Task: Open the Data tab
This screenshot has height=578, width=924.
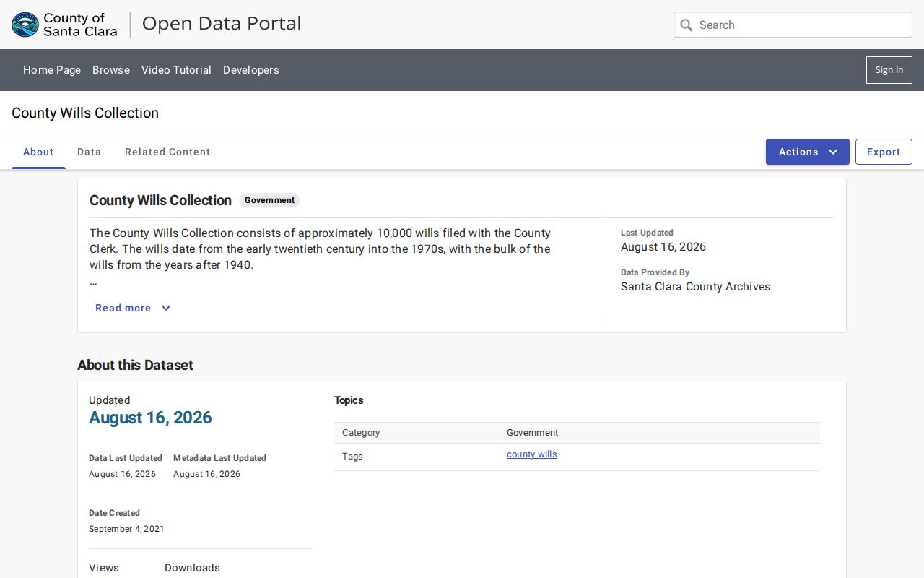Action: 90,152
